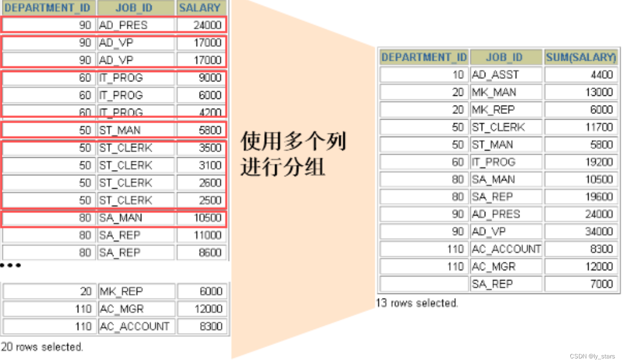Click AC_MGR in the 20-row table
The image size is (622, 364).
pos(136,309)
